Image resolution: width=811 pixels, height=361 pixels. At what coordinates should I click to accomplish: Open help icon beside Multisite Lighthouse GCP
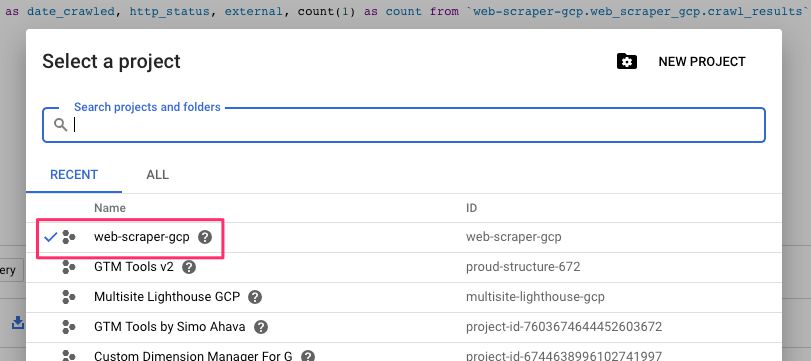pyautogui.click(x=255, y=297)
